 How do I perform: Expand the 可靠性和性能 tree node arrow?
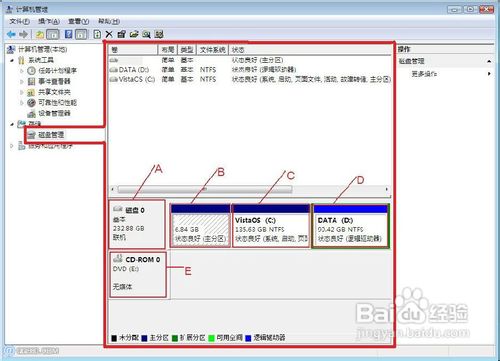21,103
